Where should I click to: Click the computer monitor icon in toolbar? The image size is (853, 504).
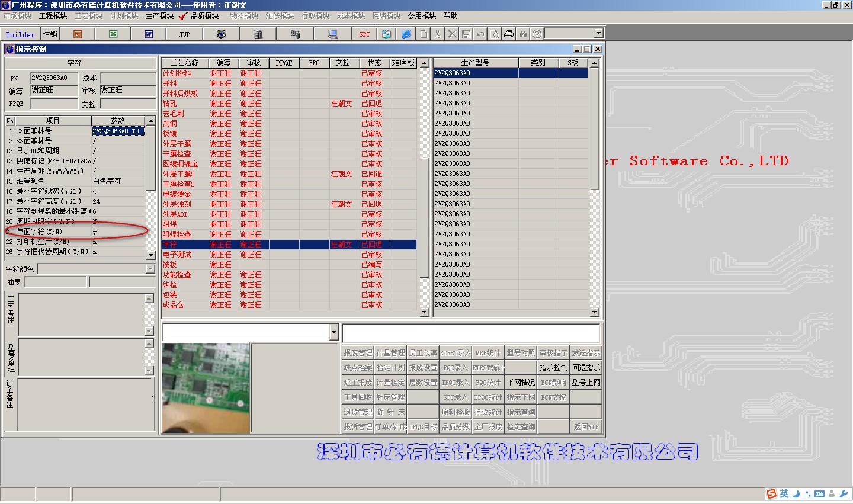pyautogui.click(x=332, y=34)
